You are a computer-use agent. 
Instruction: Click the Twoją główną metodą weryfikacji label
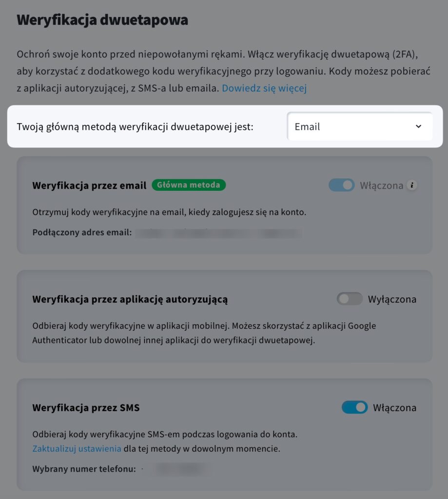[x=135, y=127]
